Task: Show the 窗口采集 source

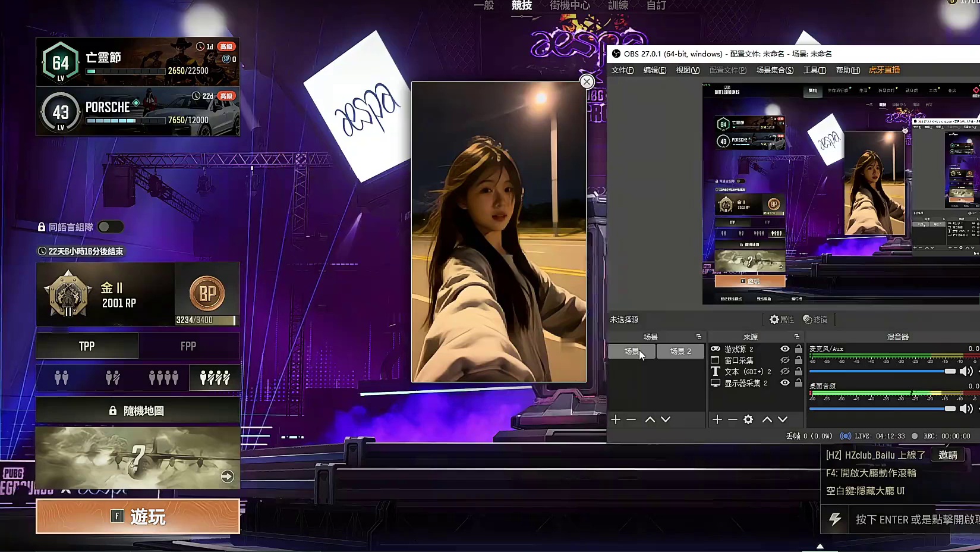Action: click(785, 360)
